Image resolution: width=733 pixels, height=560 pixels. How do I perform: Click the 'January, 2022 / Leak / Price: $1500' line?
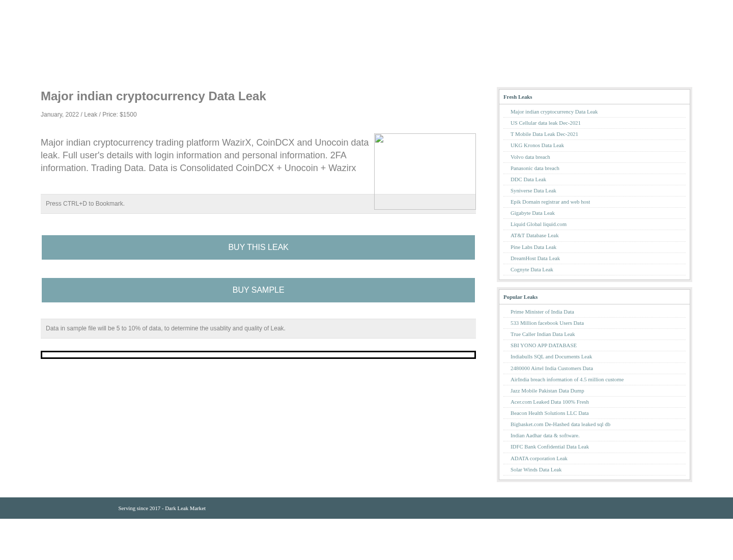pyautogui.click(x=89, y=115)
